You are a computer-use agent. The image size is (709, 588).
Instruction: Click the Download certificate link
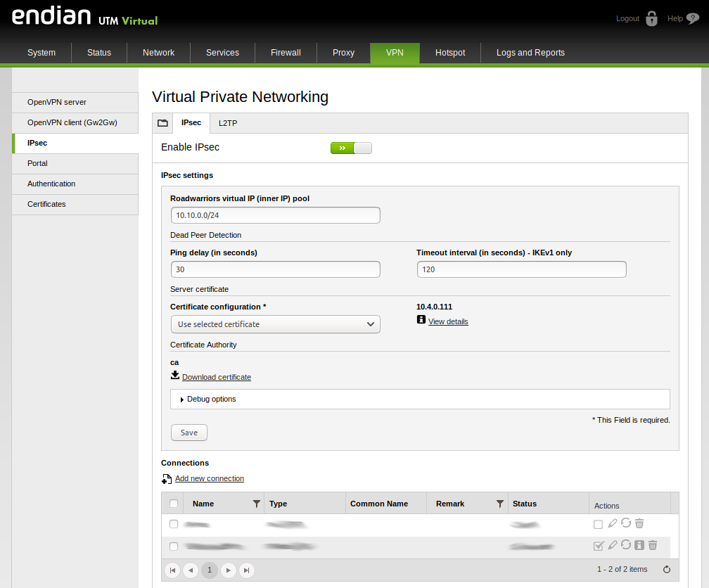(217, 377)
